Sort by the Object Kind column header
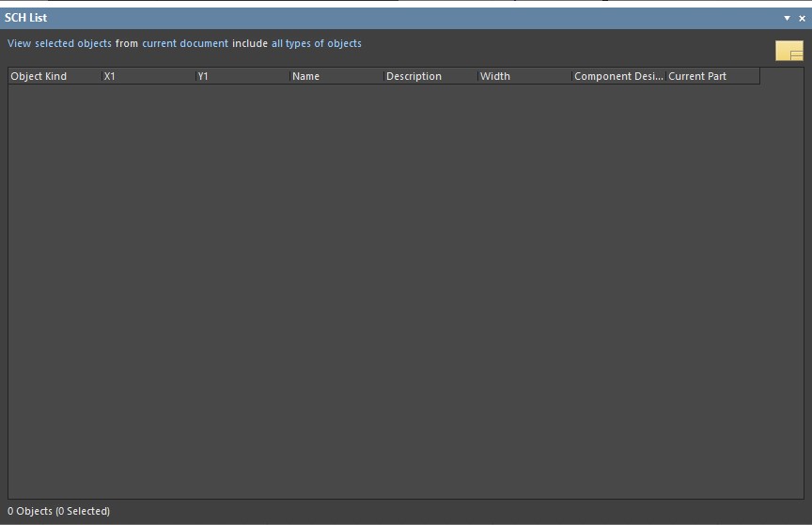Image resolution: width=812 pixels, height=525 pixels. pos(55,76)
